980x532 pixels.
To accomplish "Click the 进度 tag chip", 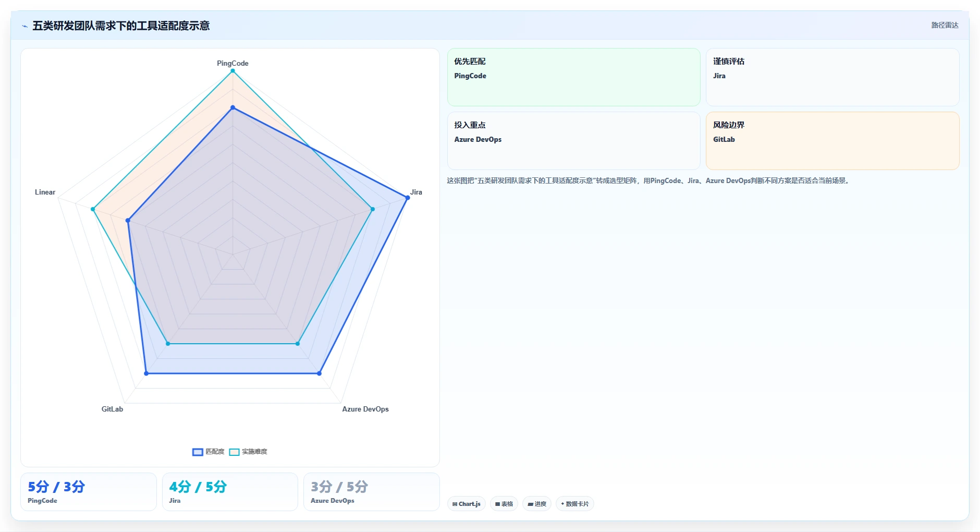I will point(537,504).
